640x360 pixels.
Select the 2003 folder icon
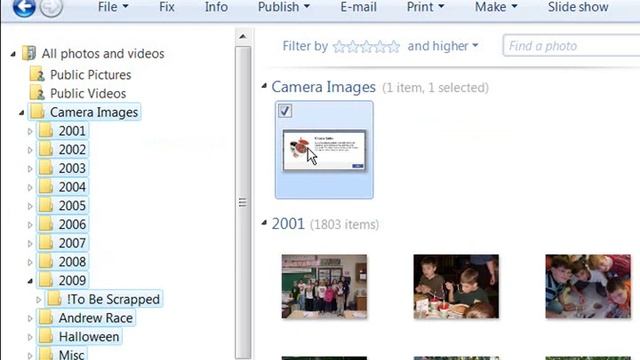click(x=46, y=169)
